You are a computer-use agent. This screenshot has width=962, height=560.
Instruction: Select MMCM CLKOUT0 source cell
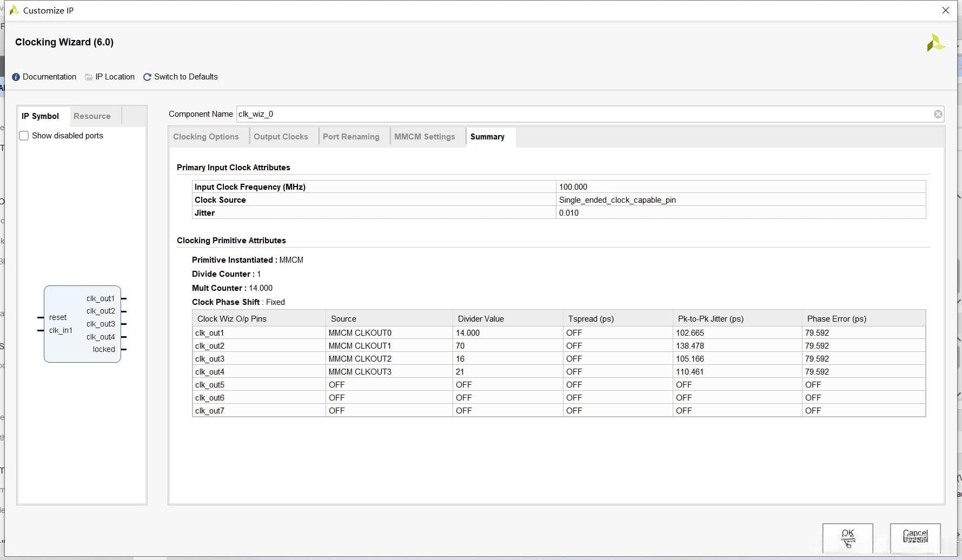point(389,333)
